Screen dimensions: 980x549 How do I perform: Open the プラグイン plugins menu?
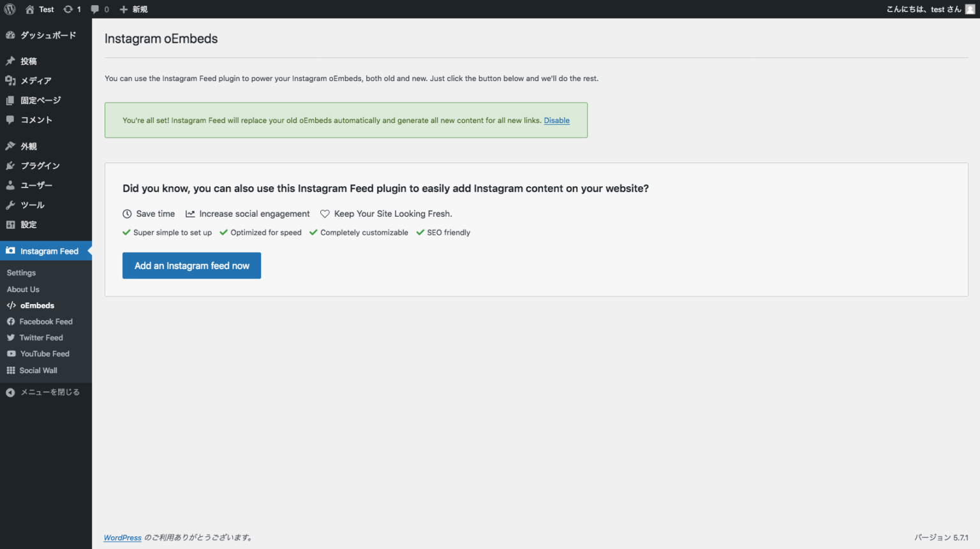click(40, 165)
